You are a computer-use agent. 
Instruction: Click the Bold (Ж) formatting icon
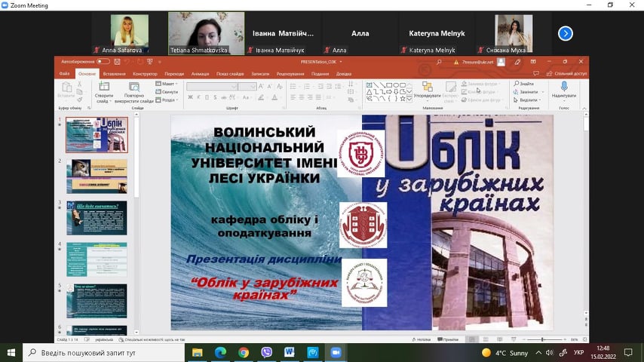[190, 98]
